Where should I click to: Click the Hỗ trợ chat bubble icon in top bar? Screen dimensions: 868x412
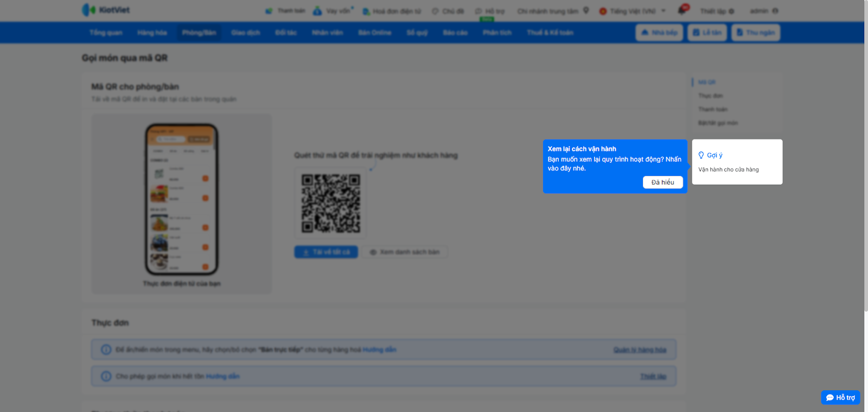pyautogui.click(x=478, y=11)
